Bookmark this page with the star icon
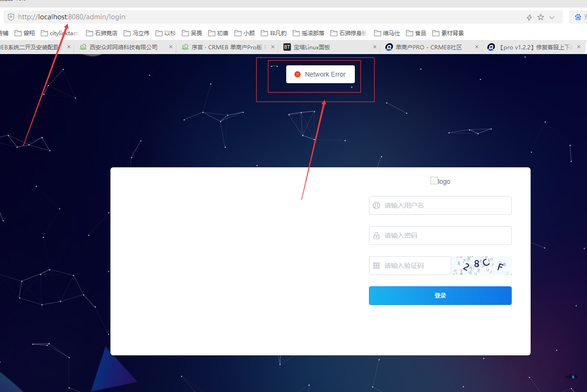This screenshot has height=392, width=587. click(x=540, y=17)
